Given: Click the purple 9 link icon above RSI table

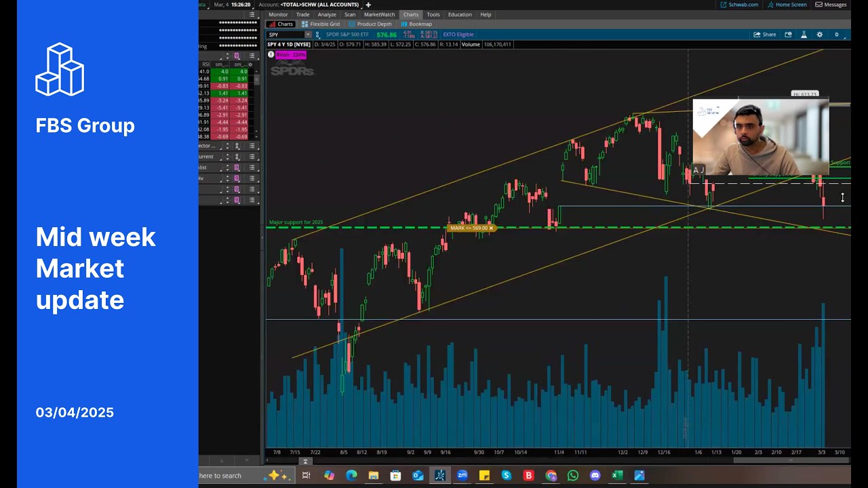Looking at the screenshot, I should click(x=237, y=56).
